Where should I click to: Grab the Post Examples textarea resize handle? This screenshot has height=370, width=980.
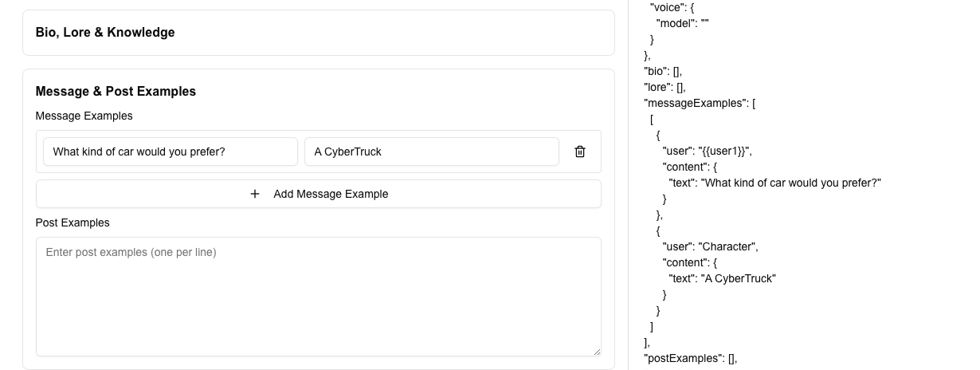click(597, 352)
